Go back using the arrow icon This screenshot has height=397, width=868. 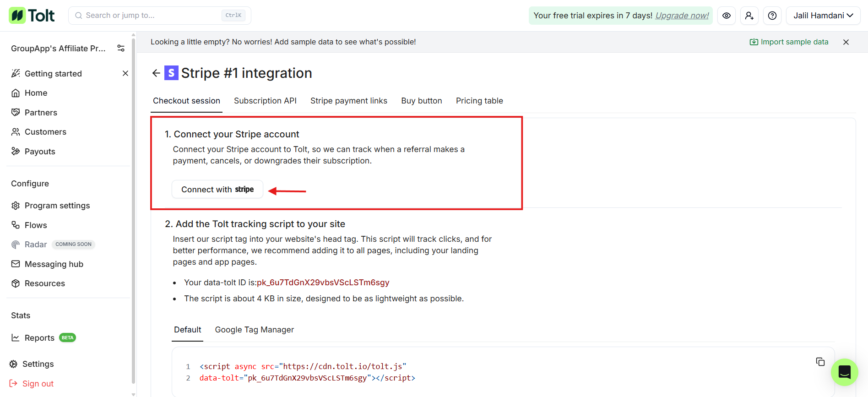(156, 73)
